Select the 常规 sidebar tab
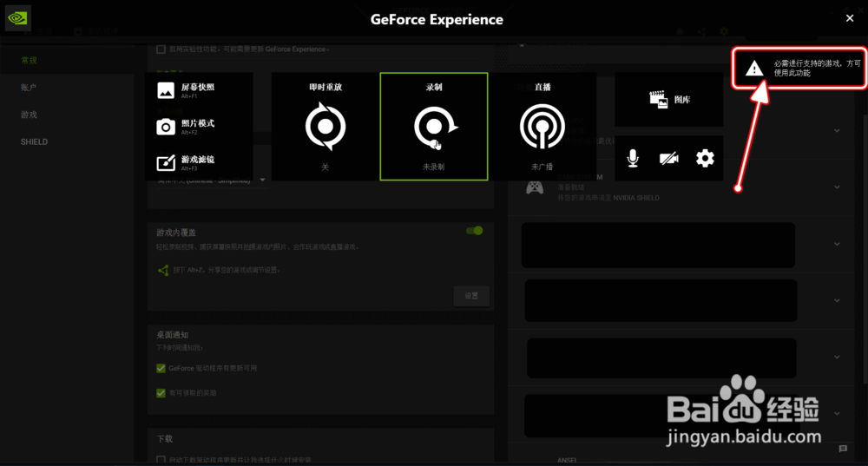Image resolution: width=868 pixels, height=466 pixels. pyautogui.click(x=29, y=61)
